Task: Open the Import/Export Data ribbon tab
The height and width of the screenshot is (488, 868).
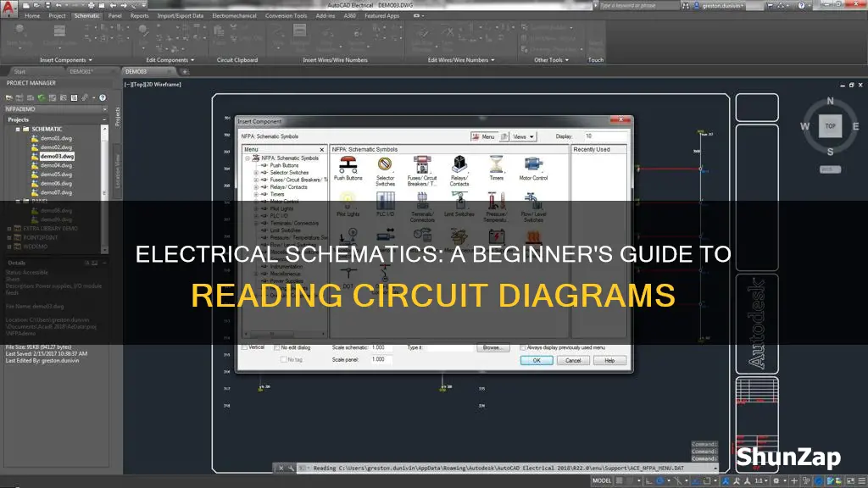Action: (180, 16)
